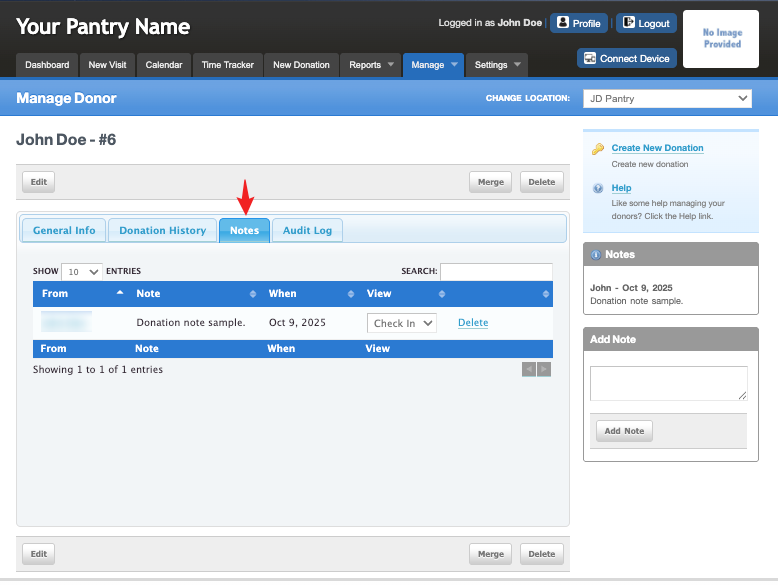Click the Connect Device button
This screenshot has height=585, width=778.
[627, 59]
